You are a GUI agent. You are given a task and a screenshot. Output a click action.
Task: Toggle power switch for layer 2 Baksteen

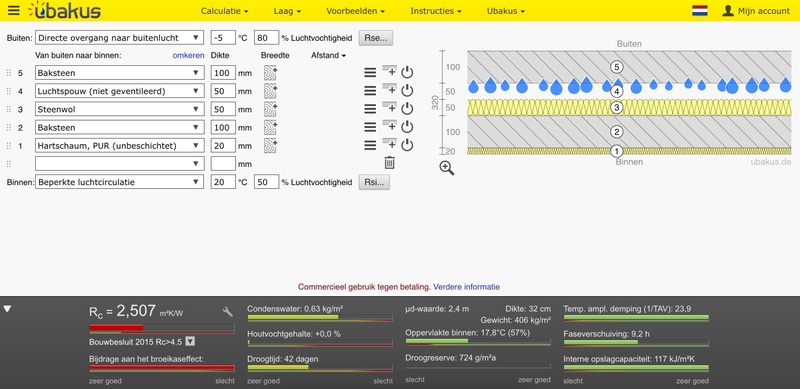click(x=407, y=127)
